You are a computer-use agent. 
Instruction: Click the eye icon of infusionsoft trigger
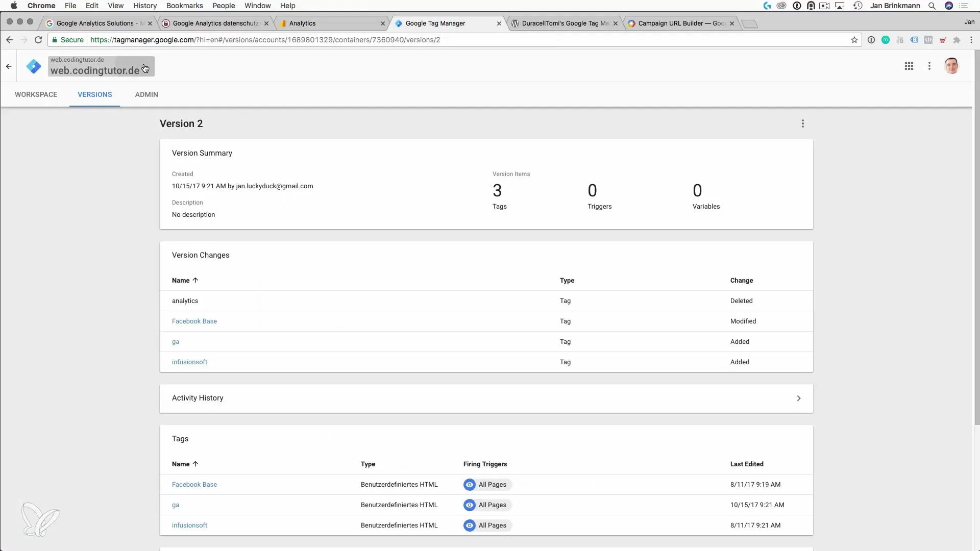[x=470, y=525]
